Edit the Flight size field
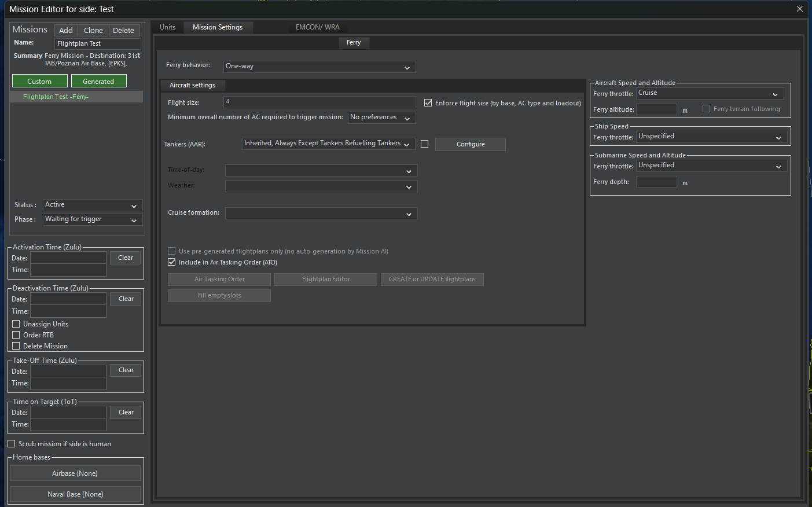This screenshot has height=507, width=812. (x=319, y=102)
